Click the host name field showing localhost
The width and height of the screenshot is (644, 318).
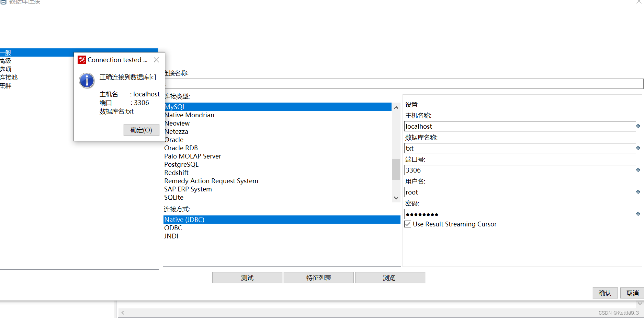pyautogui.click(x=520, y=126)
